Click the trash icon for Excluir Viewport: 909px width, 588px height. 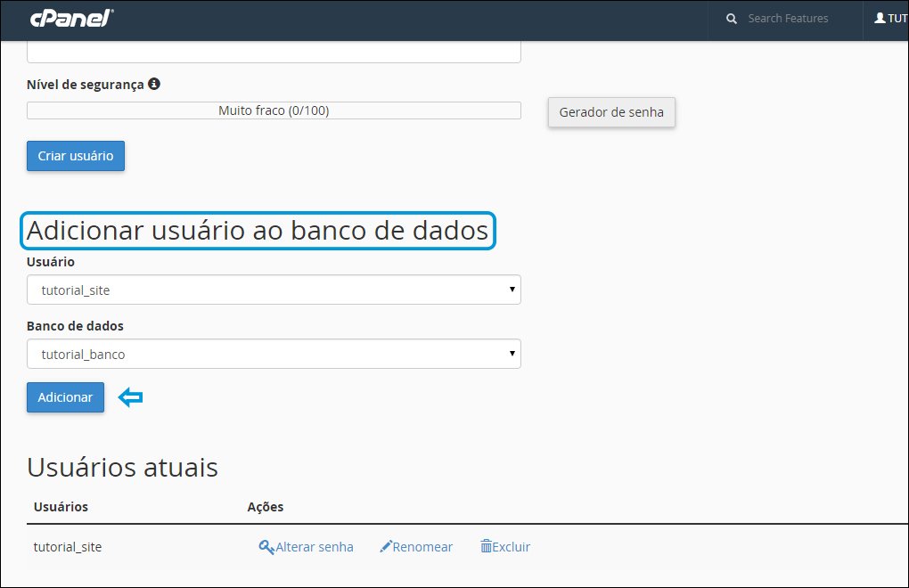[486, 546]
